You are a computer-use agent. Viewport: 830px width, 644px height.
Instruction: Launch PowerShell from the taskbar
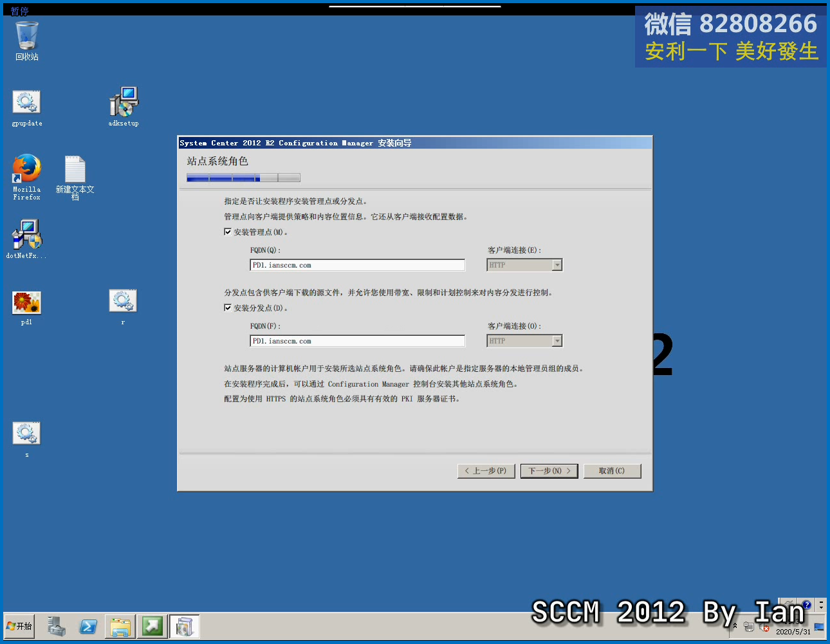point(88,626)
